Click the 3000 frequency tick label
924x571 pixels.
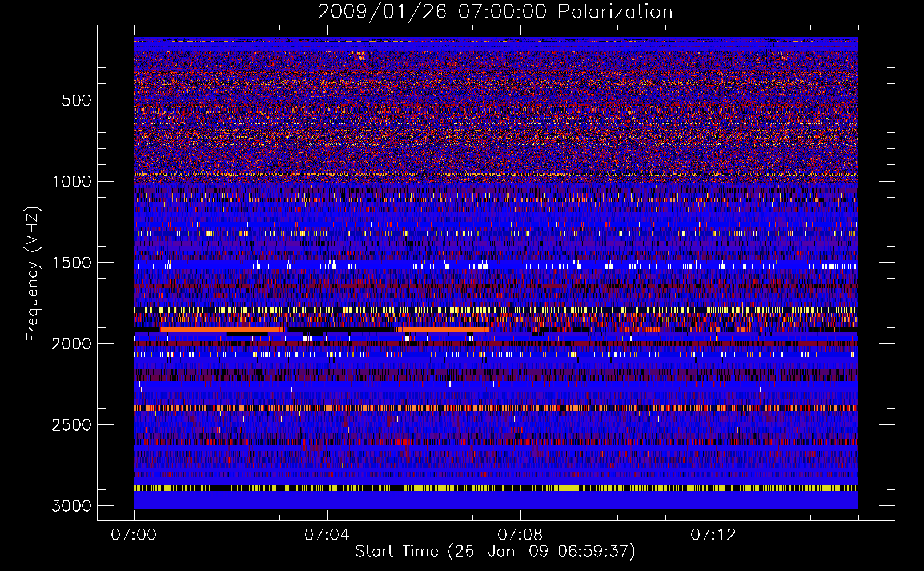point(72,506)
